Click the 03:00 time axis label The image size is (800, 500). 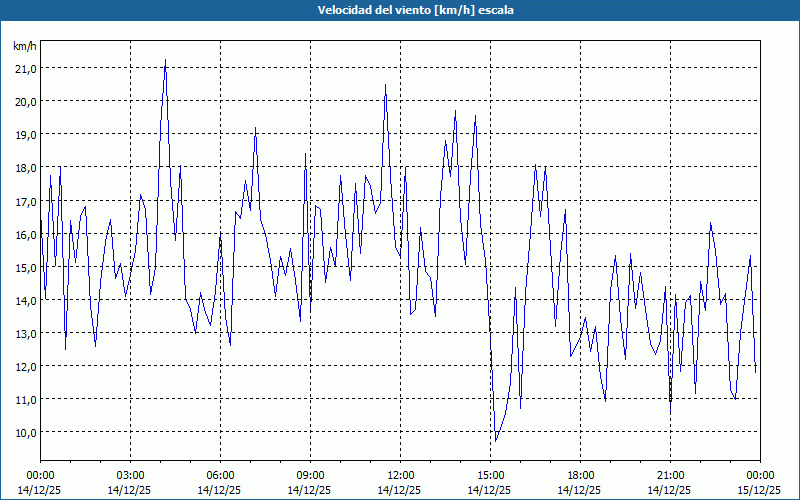point(130,475)
